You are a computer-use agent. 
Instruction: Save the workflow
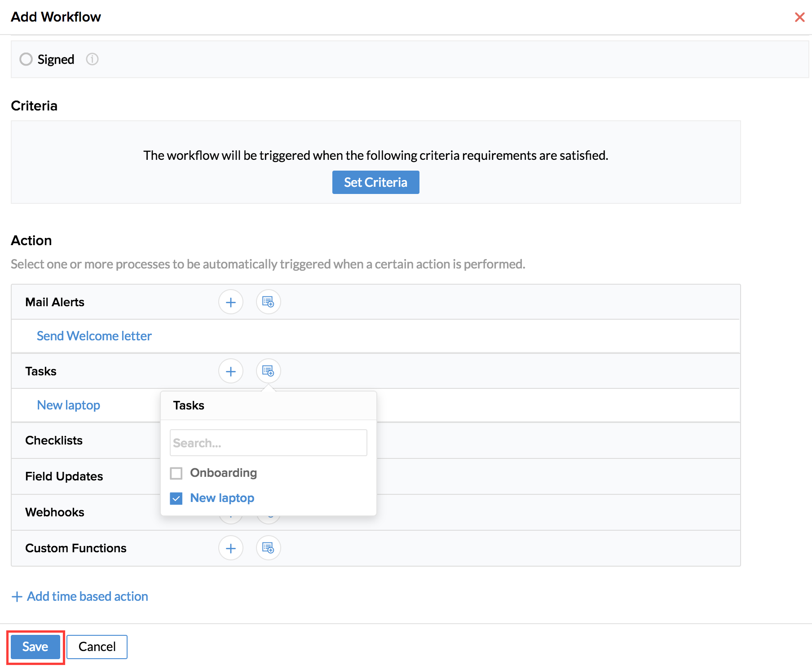(35, 647)
